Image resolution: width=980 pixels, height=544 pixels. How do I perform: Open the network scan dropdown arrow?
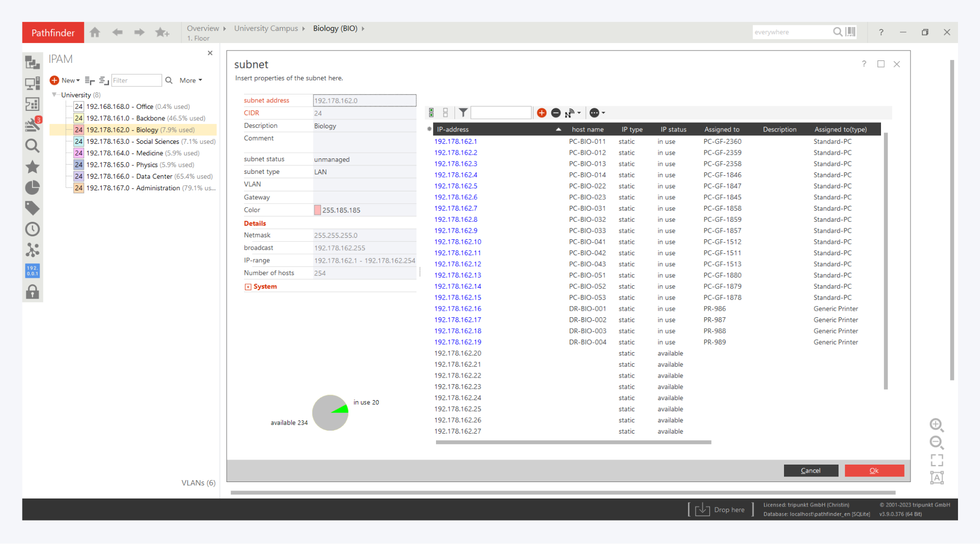pyautogui.click(x=579, y=113)
